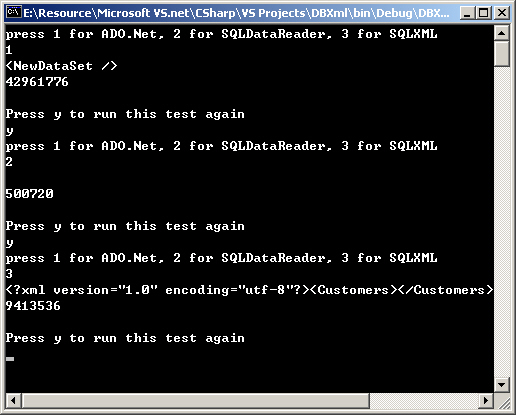Viewport: 516px width, 415px height.
Task: Click the 500720 timing result
Action: pyautogui.click(x=29, y=194)
